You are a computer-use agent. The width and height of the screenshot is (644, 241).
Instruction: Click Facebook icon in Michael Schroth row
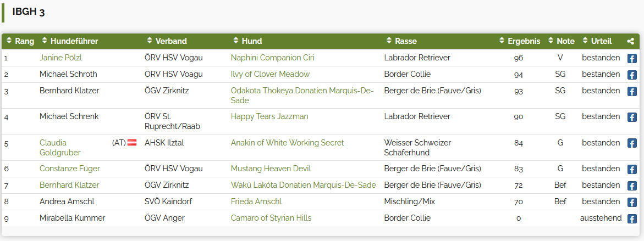point(632,75)
